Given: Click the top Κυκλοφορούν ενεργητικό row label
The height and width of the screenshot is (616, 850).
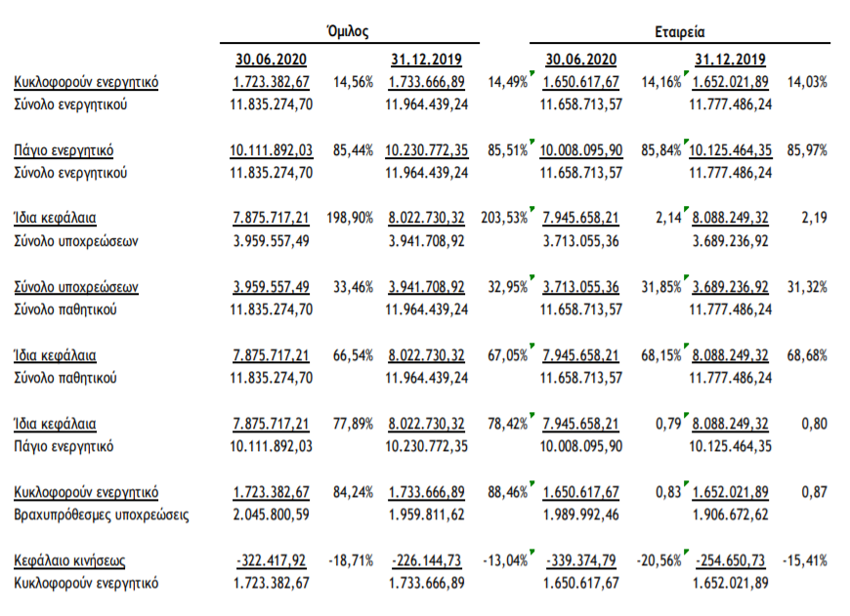Looking at the screenshot, I should pyautogui.click(x=86, y=82).
